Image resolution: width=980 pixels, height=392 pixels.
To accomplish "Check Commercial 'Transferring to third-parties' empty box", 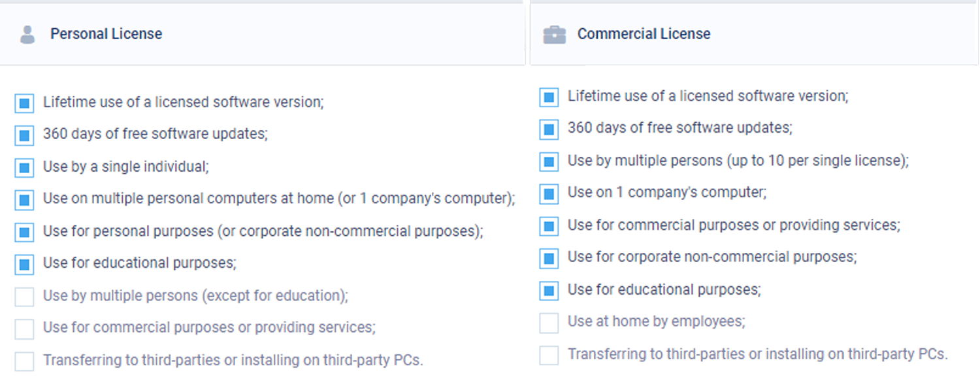I will (549, 355).
